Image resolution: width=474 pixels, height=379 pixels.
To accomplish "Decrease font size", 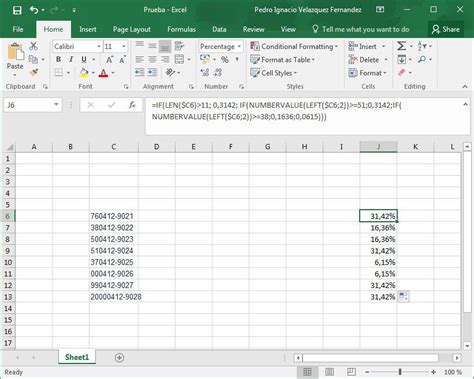I will 122,60.
